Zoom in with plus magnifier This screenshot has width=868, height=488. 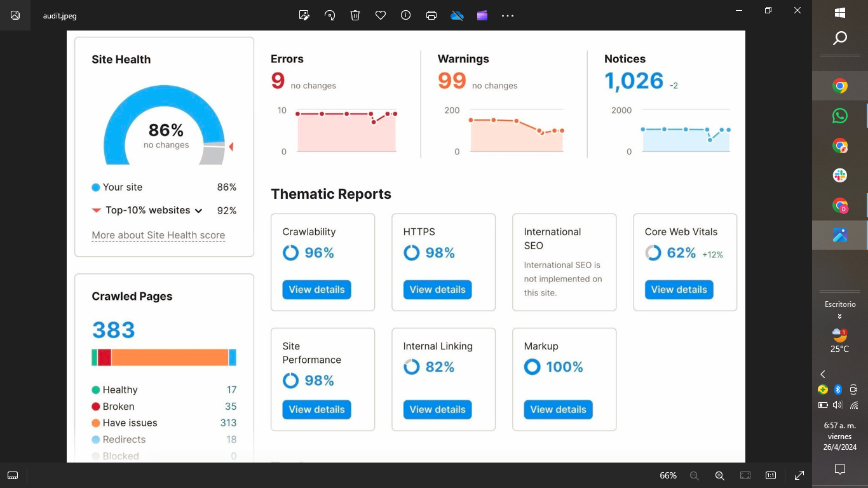click(x=720, y=475)
